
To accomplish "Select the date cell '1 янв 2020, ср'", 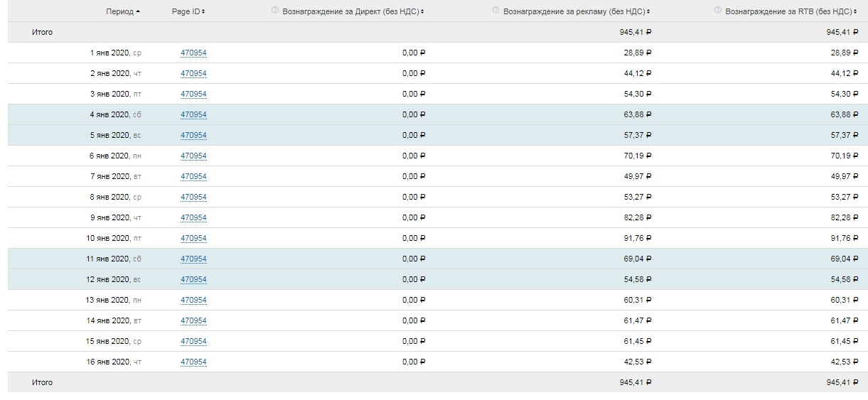I will click(116, 53).
